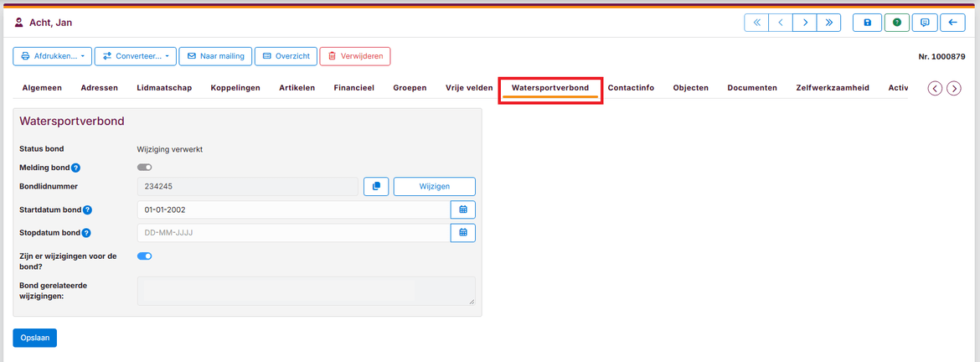Screen dimensions: 980x362
Task: Click the Naar mailing button
Action: tap(215, 56)
